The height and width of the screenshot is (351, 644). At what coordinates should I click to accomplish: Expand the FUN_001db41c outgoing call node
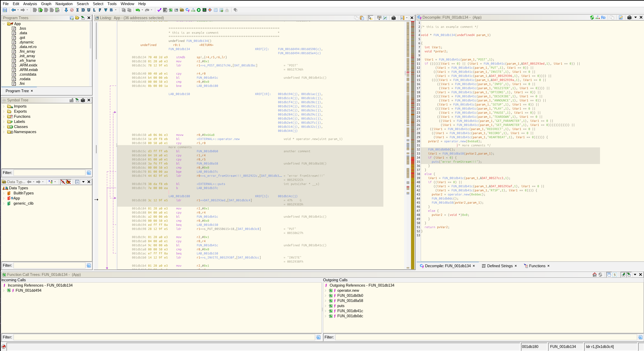[x=326, y=311]
